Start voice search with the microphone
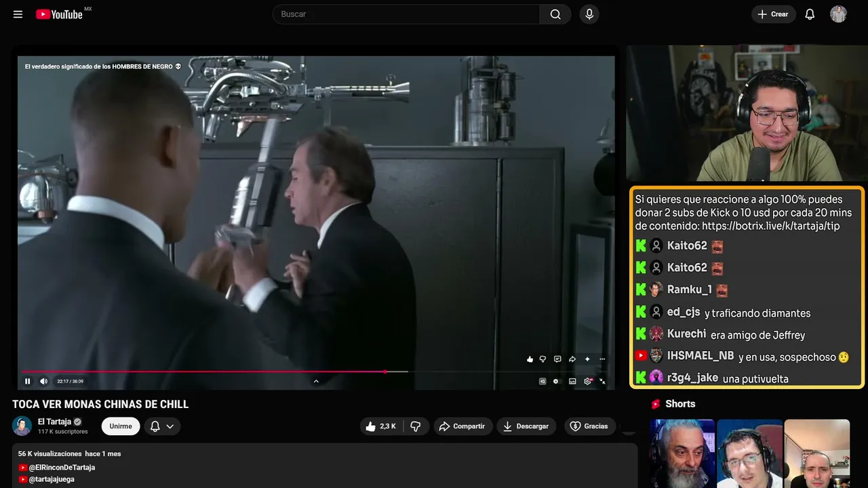 [x=589, y=14]
